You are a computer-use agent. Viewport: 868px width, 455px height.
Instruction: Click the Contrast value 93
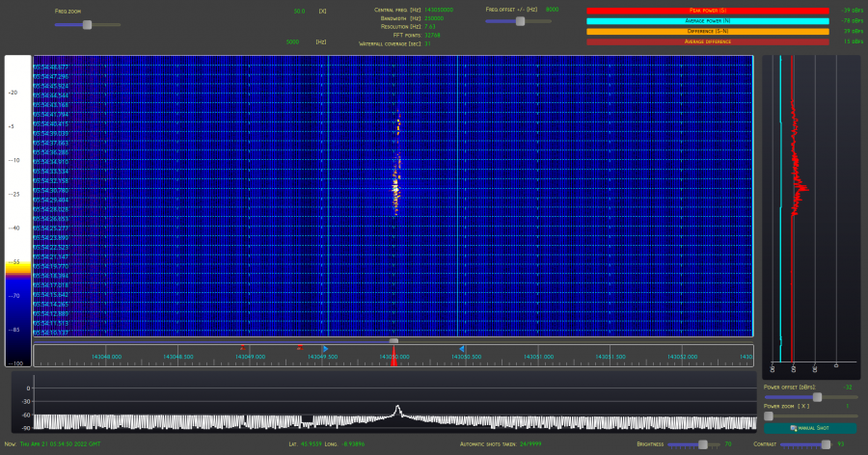point(841,444)
